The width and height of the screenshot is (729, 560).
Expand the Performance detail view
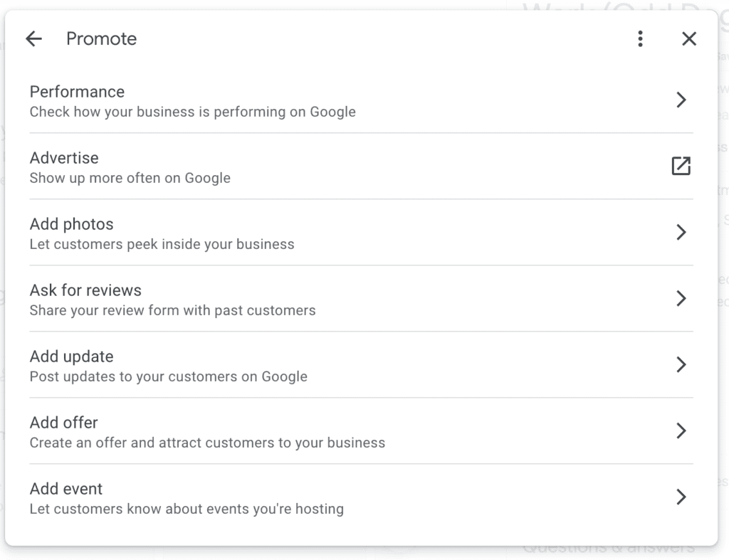click(x=681, y=100)
